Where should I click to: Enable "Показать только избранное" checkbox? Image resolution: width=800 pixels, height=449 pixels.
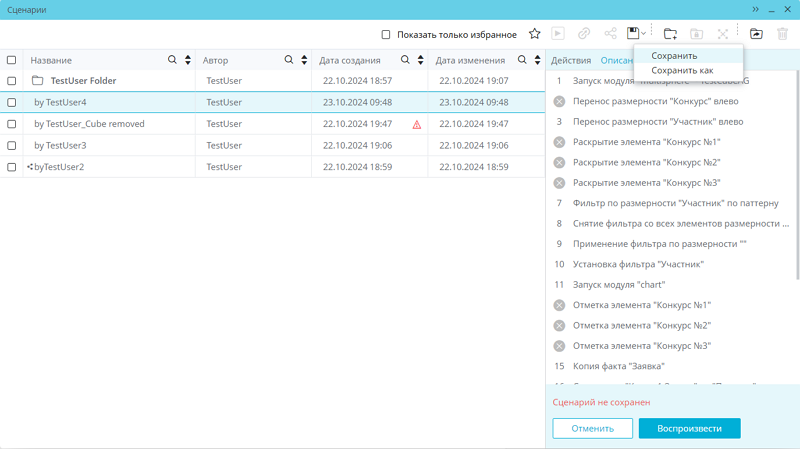(386, 35)
